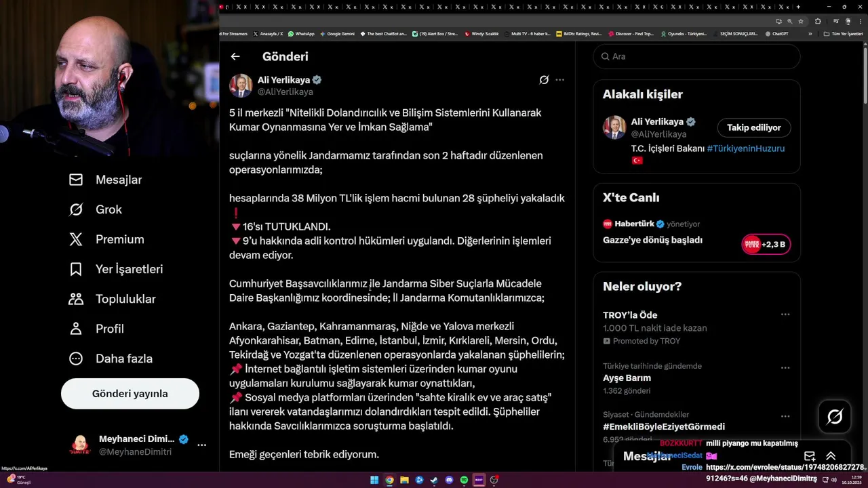This screenshot has width=868, height=488.
Task: Open Mesajlar from the left sidebar
Action: (x=106, y=180)
